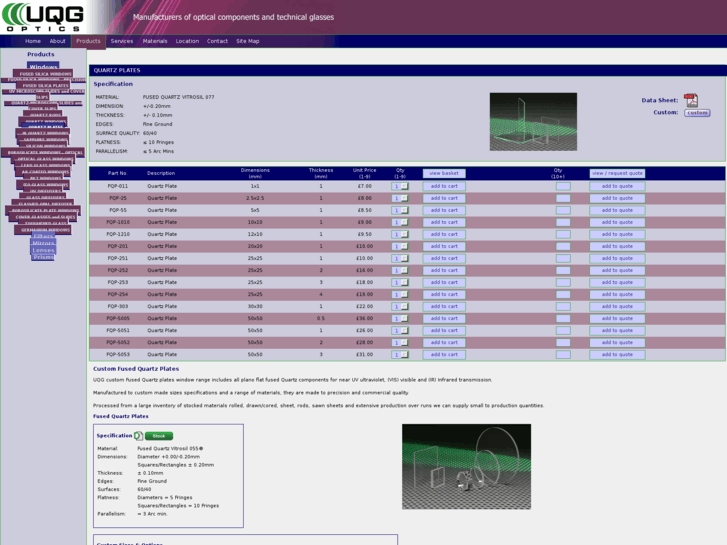Open the Materials menu item
Viewport: 727px width, 545px height.
155,41
